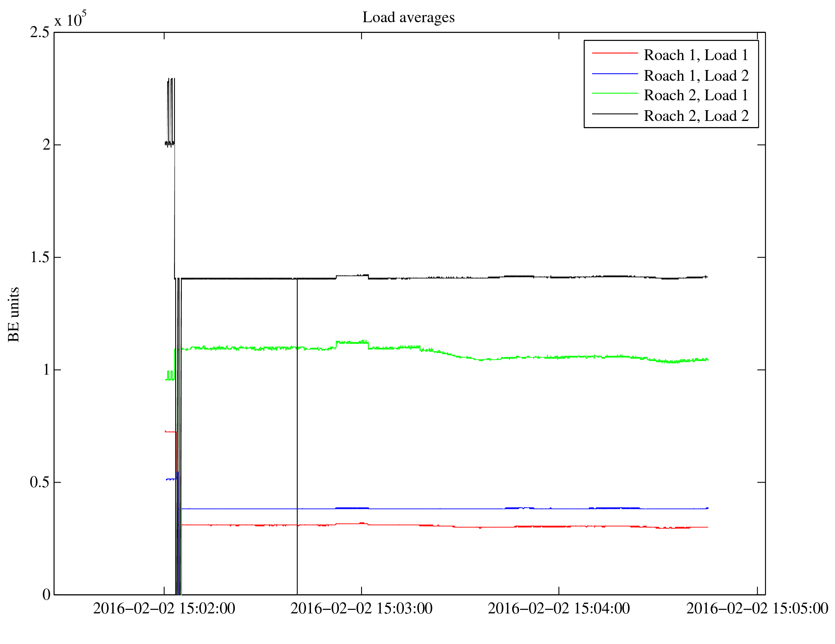This screenshot has height=644, width=835.
Task: Click the 2.5 y-axis tick label
Action: [40, 33]
